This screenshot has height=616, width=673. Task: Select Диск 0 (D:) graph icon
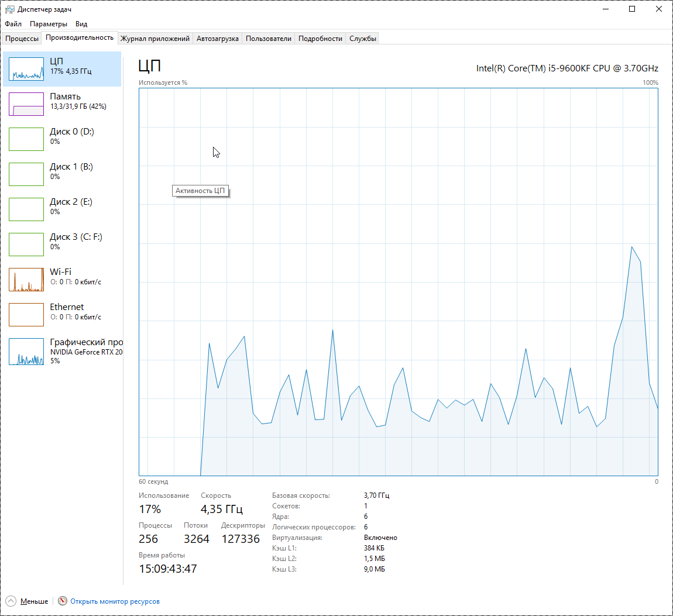pos(26,139)
